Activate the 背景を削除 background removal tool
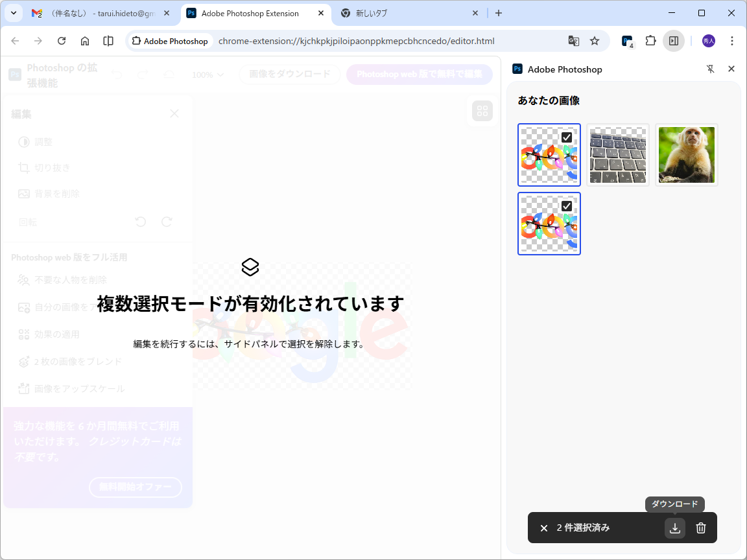The height and width of the screenshot is (560, 747). click(x=56, y=193)
